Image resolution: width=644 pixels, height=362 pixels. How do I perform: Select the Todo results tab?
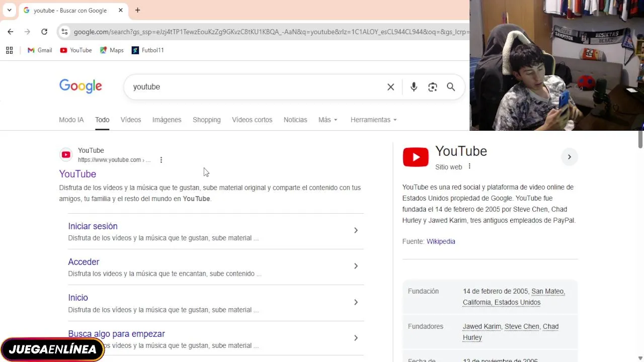pos(102,120)
